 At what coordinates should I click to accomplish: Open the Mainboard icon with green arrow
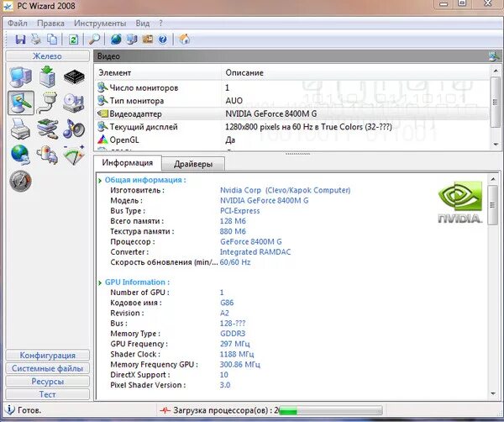coord(47,76)
